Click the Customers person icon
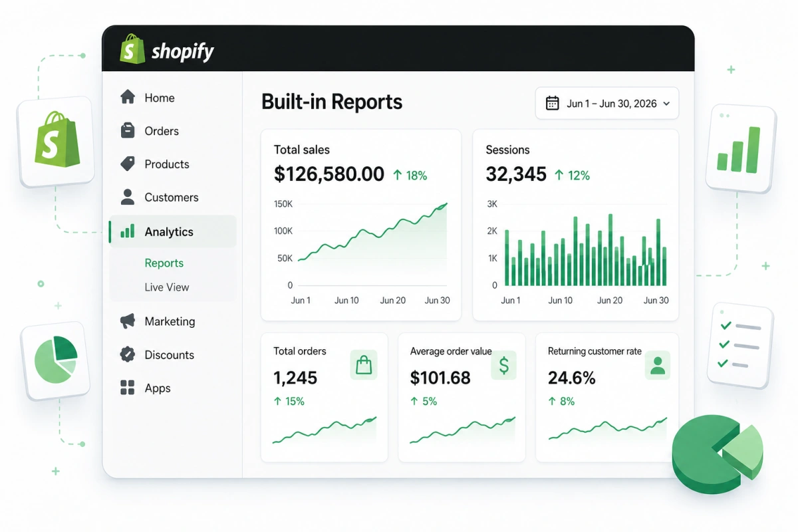Screen dimensions: 798x532 point(128,197)
